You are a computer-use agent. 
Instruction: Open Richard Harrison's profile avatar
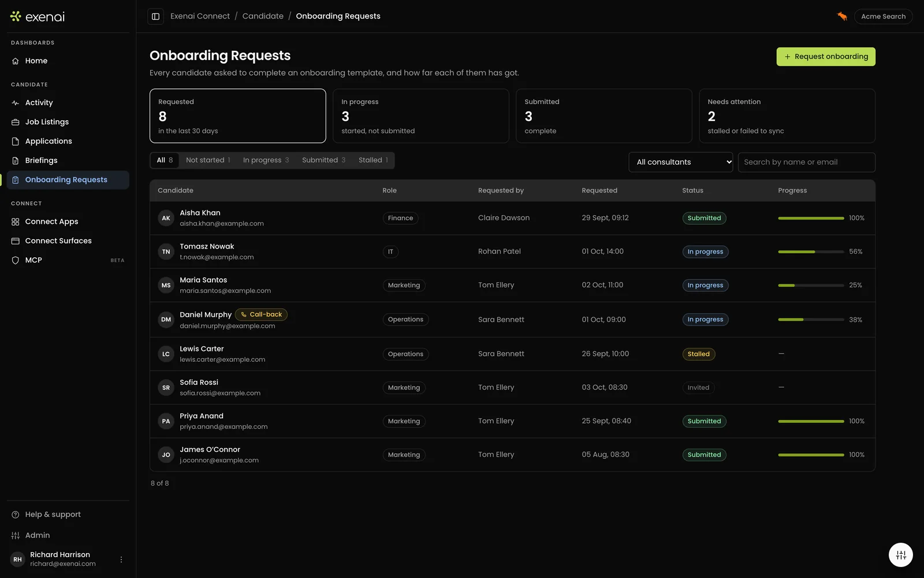tap(18, 560)
